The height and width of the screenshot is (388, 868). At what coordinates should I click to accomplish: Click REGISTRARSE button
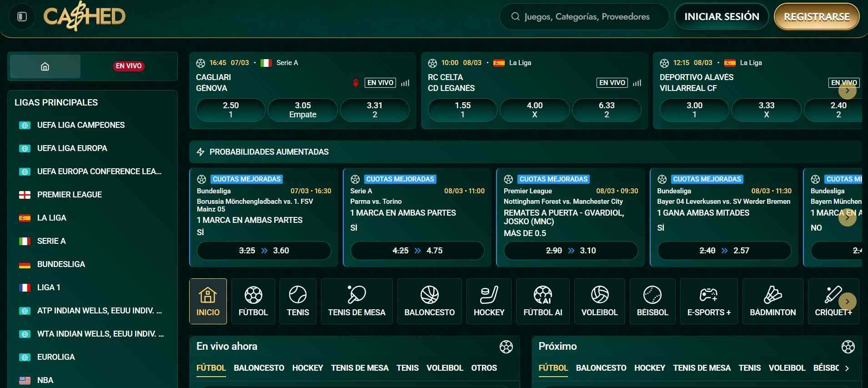pos(817,17)
